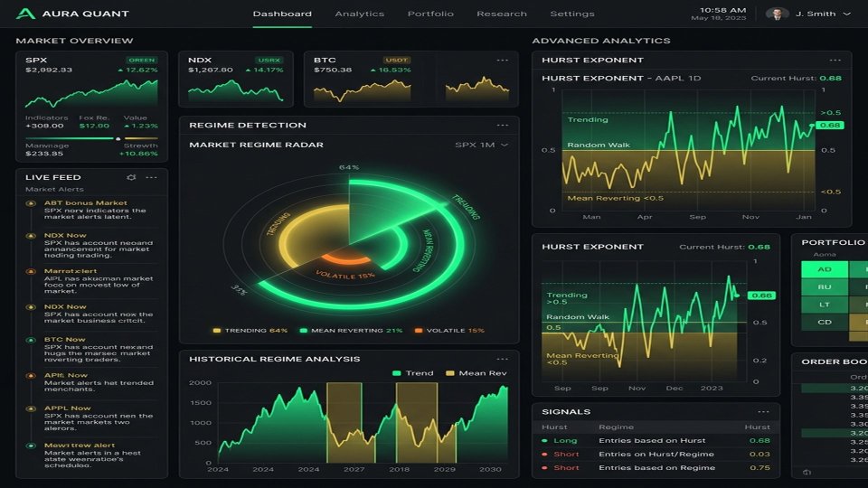868x488 pixels.
Task: Select the Long signal row
Action: tap(656, 440)
